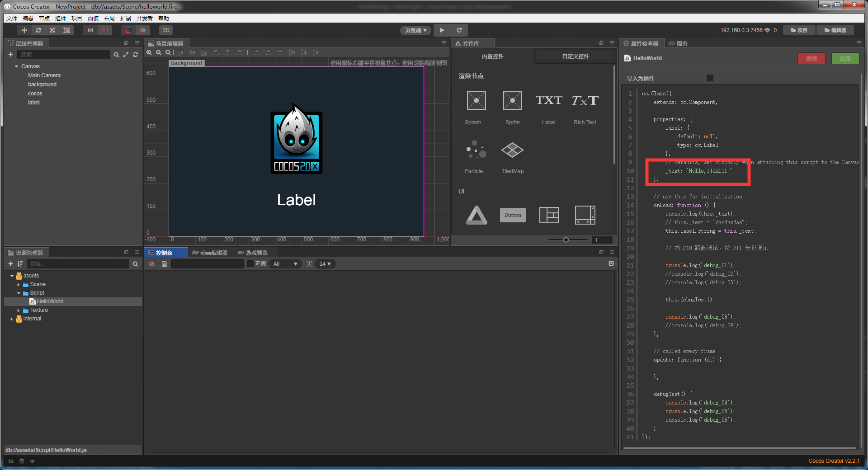Click the scene zoom-out magnifier
Viewport: 868px width, 470px height.
click(x=159, y=52)
